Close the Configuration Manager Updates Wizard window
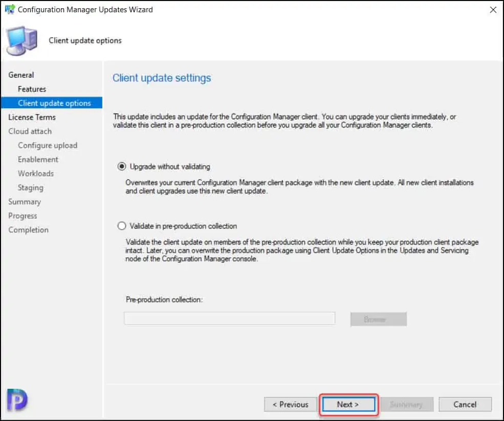504x421 pixels. (x=493, y=10)
